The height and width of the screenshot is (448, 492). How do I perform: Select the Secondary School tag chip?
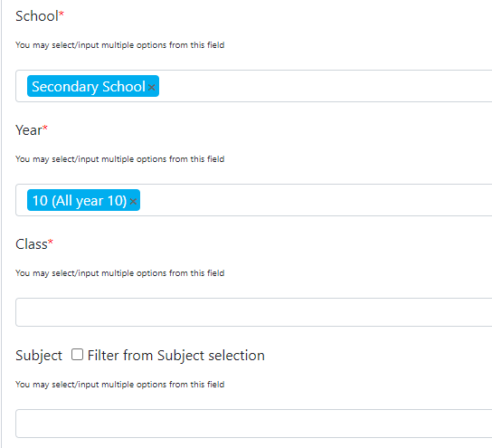89,86
